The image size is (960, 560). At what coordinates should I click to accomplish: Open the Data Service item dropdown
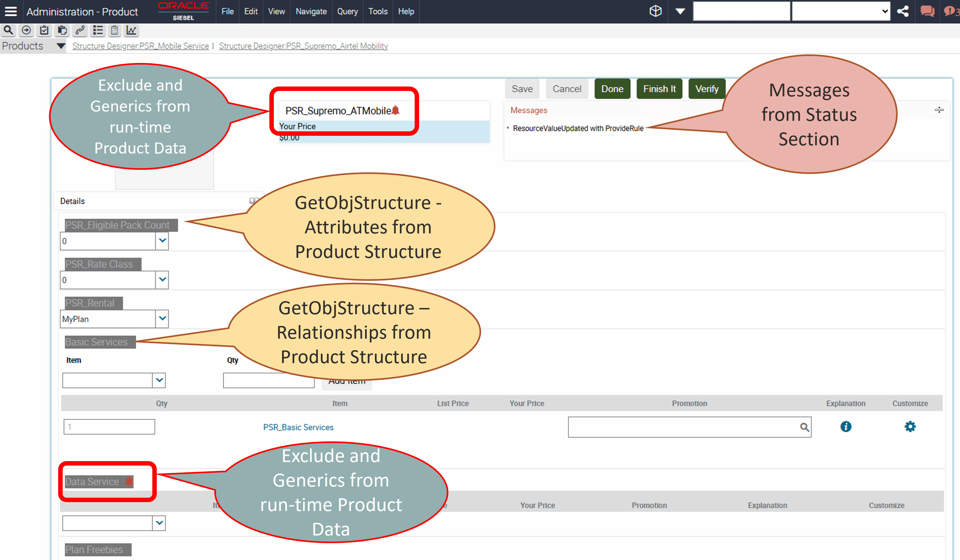click(x=159, y=523)
